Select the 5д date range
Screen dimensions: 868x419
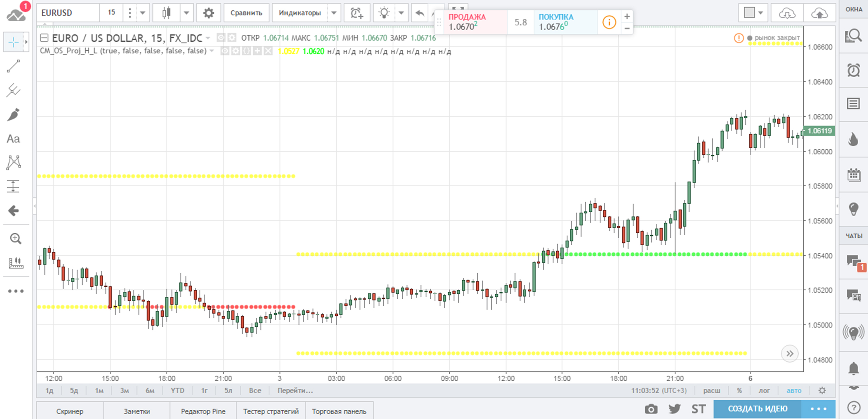pos(74,391)
